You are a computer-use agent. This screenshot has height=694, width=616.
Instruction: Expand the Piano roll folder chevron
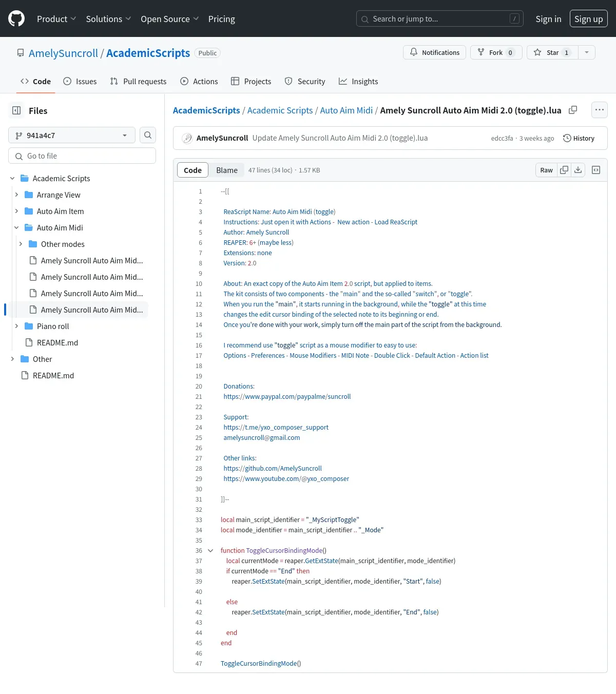click(16, 326)
